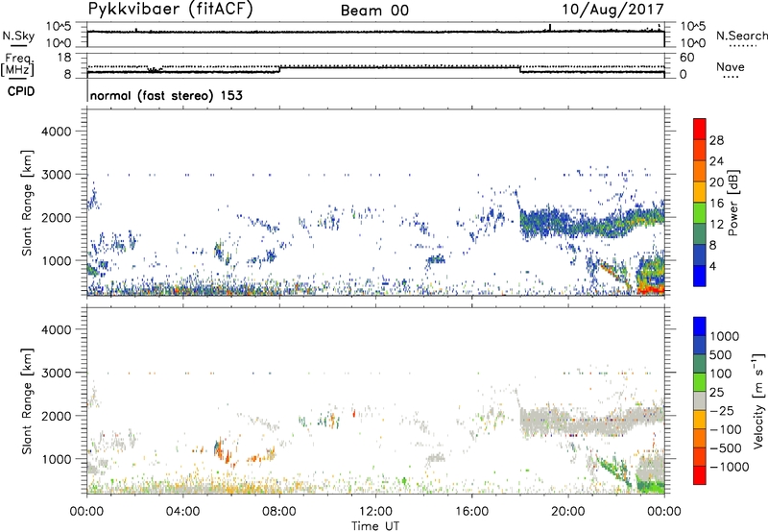
Task: Click the '60' Nave axis value
Action: [x=687, y=58]
